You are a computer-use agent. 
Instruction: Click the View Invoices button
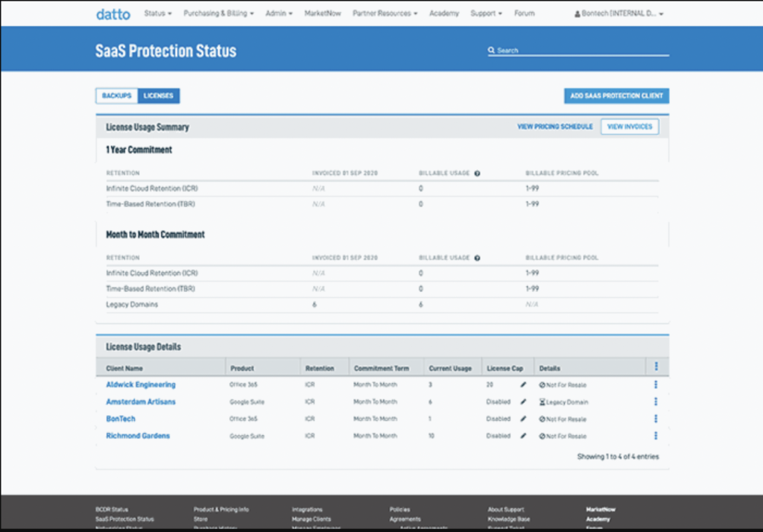[x=630, y=127]
